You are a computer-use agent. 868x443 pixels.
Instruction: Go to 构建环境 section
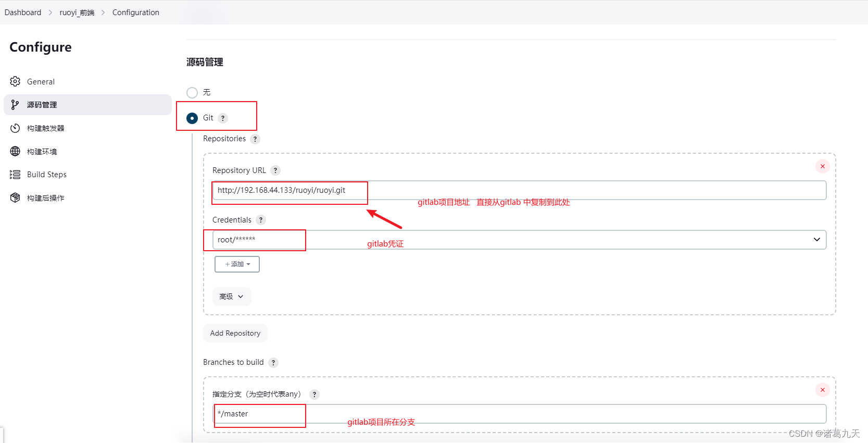point(87,151)
